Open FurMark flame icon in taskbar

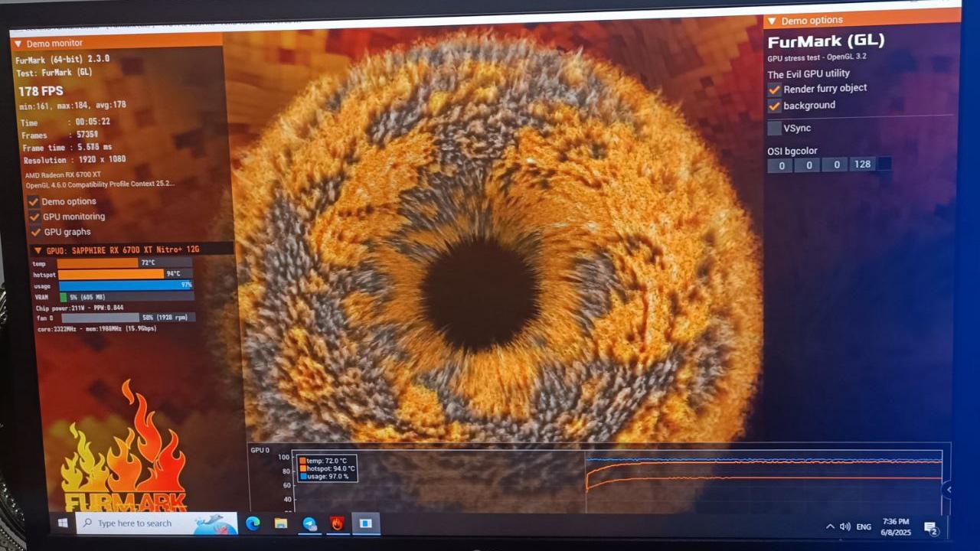(x=337, y=523)
